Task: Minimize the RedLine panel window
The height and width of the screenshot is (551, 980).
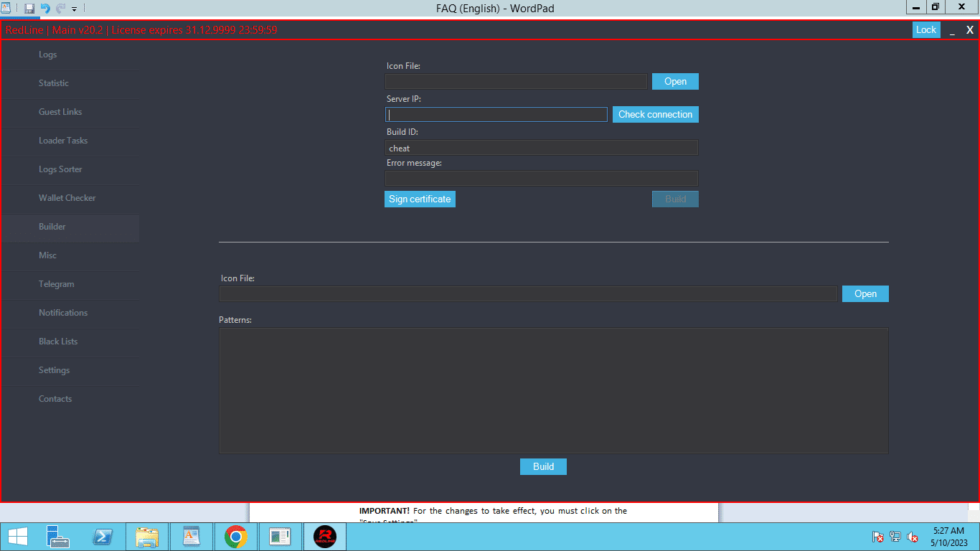Action: point(952,31)
